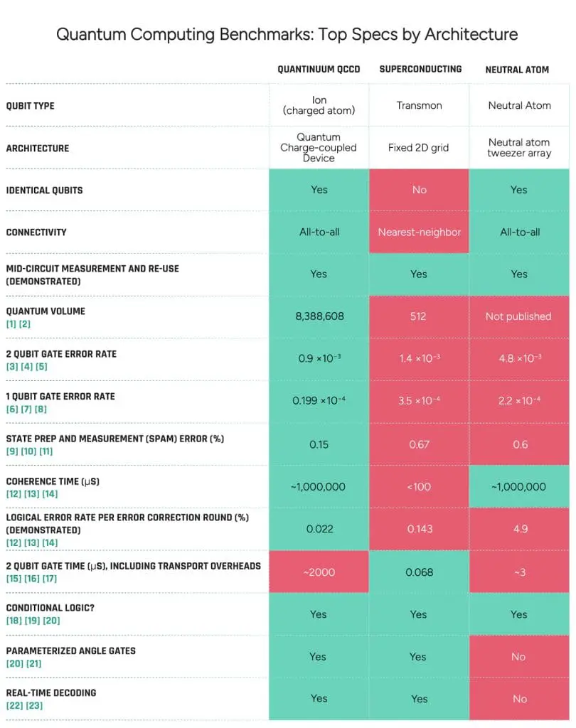
Task: Click the 8,388,608 quantum volume cell
Action: point(319,316)
